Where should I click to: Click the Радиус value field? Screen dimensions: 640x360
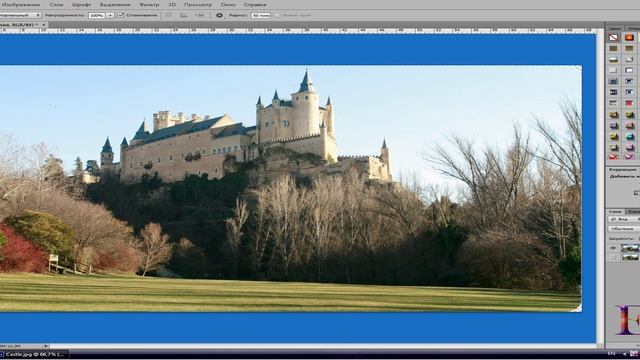261,15
